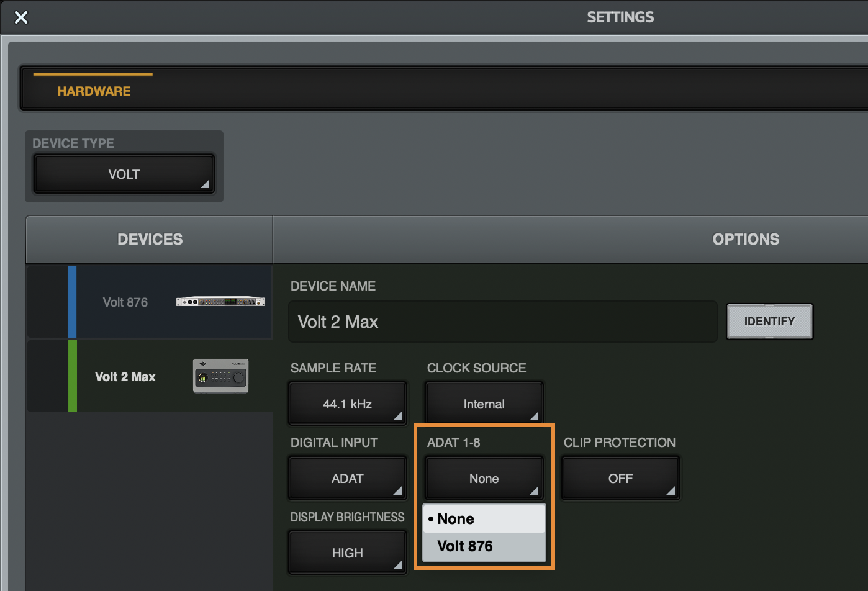Open the Clock Source dropdown Internal

coord(484,404)
